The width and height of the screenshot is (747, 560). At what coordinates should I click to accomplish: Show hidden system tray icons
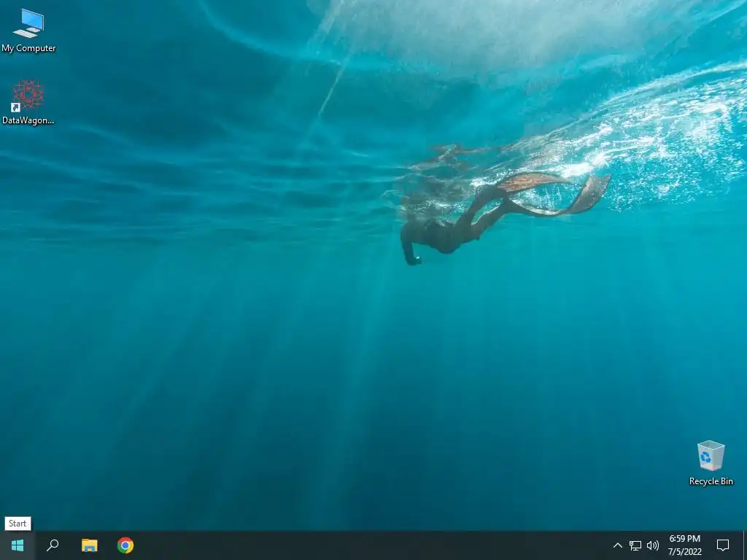tap(617, 545)
